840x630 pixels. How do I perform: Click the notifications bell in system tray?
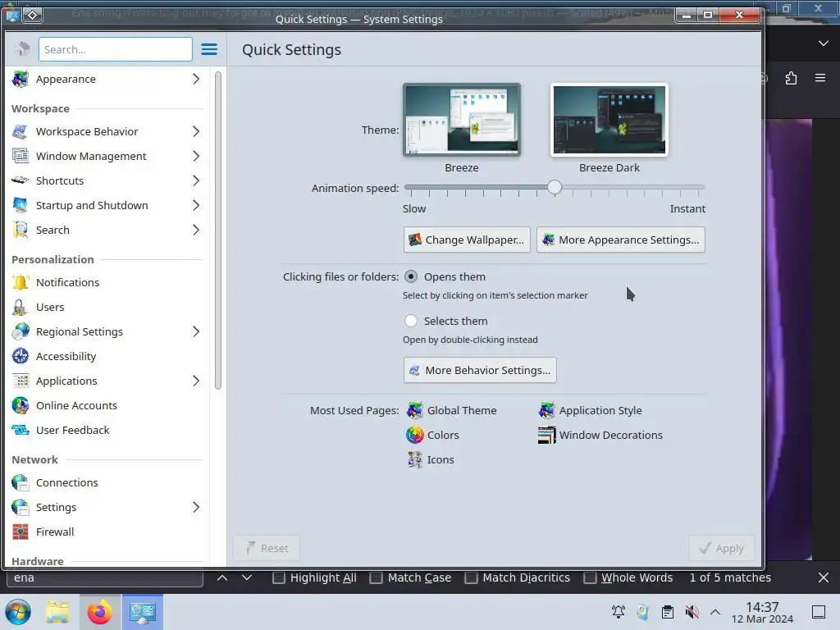click(619, 612)
